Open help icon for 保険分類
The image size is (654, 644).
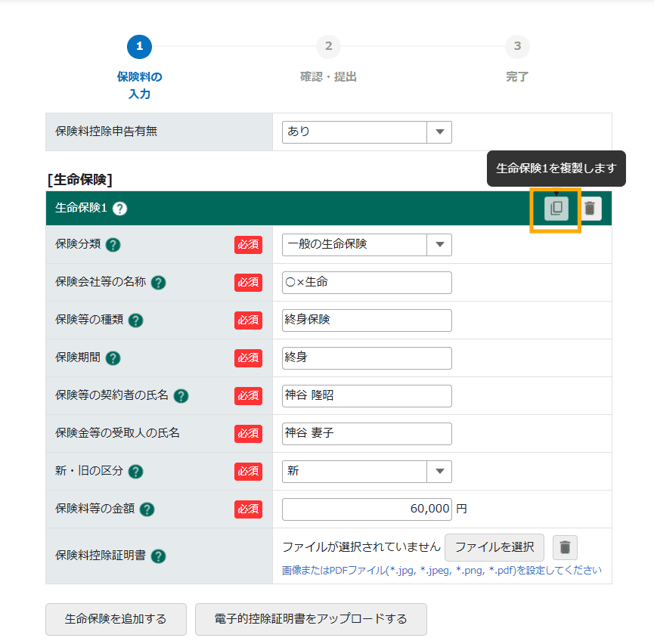point(113,245)
